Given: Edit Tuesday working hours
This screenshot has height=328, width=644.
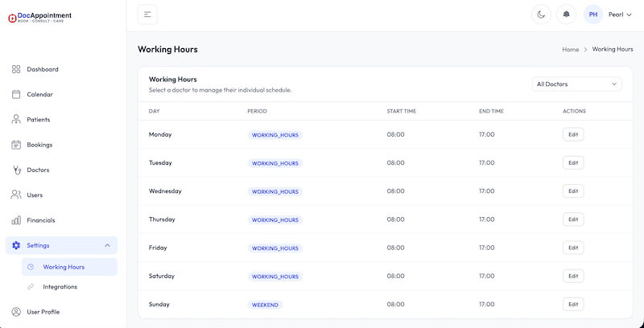Looking at the screenshot, I should coord(573,162).
